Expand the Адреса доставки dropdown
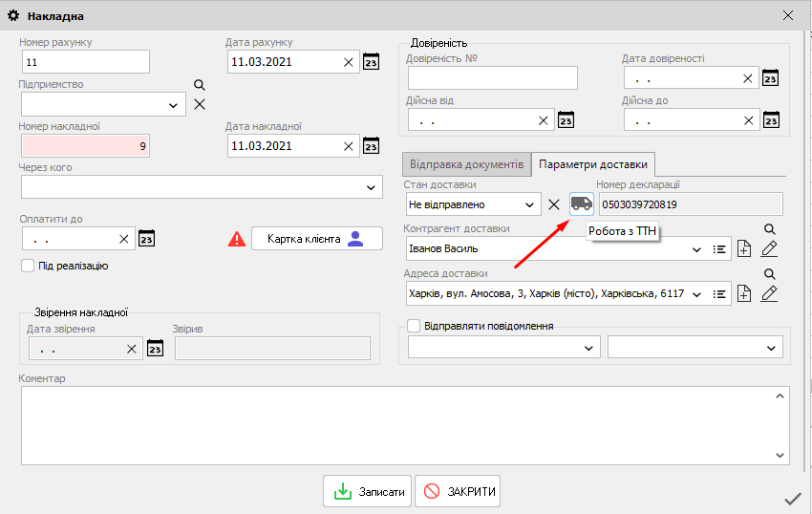 click(696, 294)
